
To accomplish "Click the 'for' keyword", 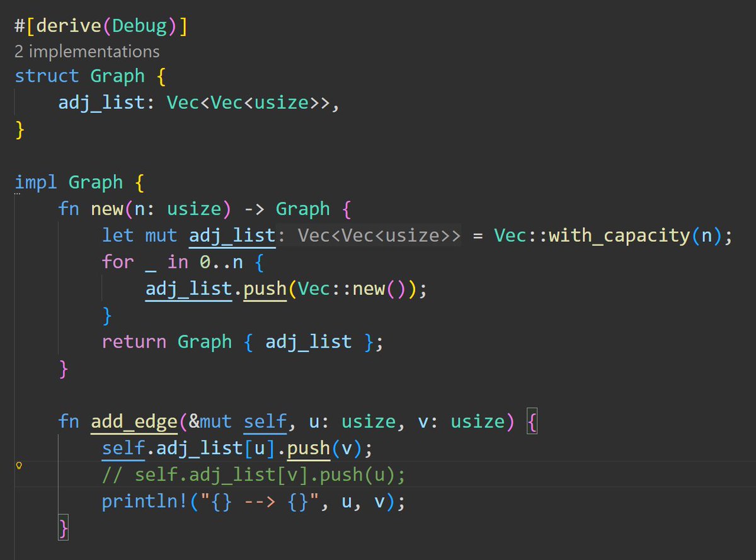I will click(x=118, y=262).
